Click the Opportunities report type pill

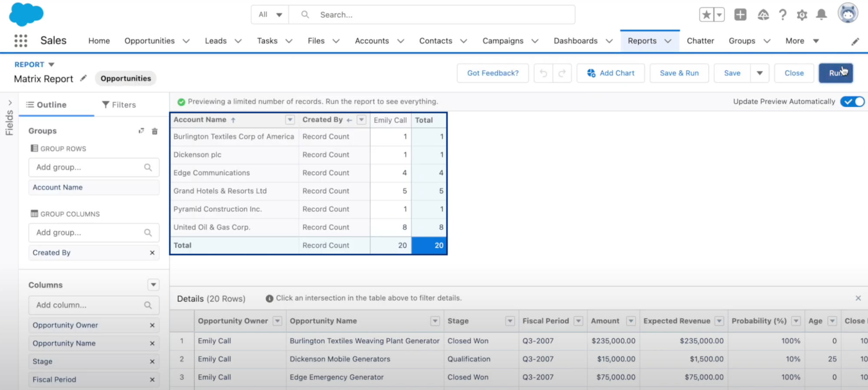tap(126, 79)
